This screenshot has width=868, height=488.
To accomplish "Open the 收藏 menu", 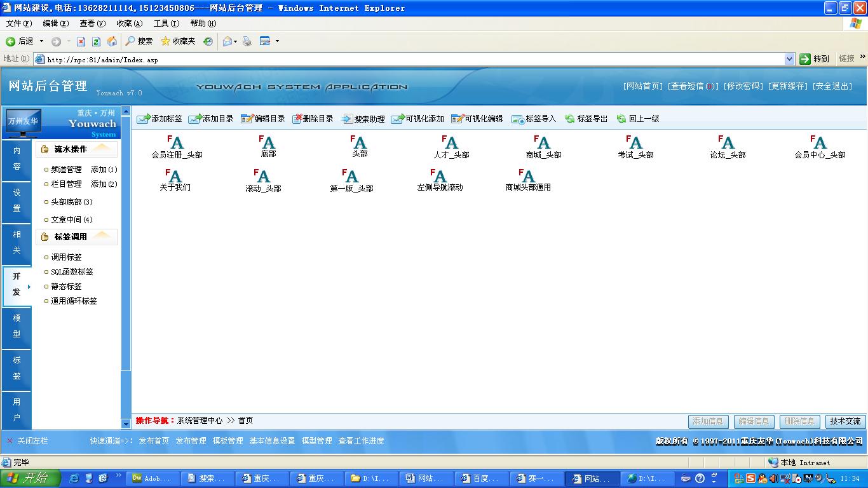I will coord(130,24).
